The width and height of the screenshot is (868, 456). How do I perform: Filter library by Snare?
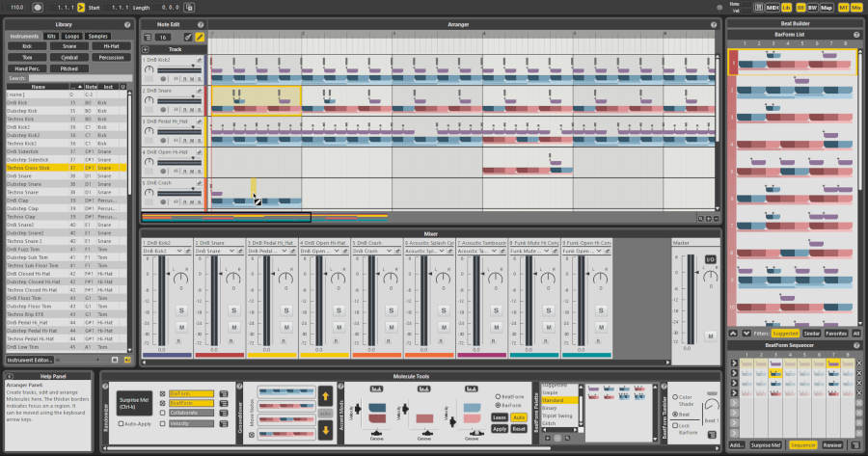[69, 46]
